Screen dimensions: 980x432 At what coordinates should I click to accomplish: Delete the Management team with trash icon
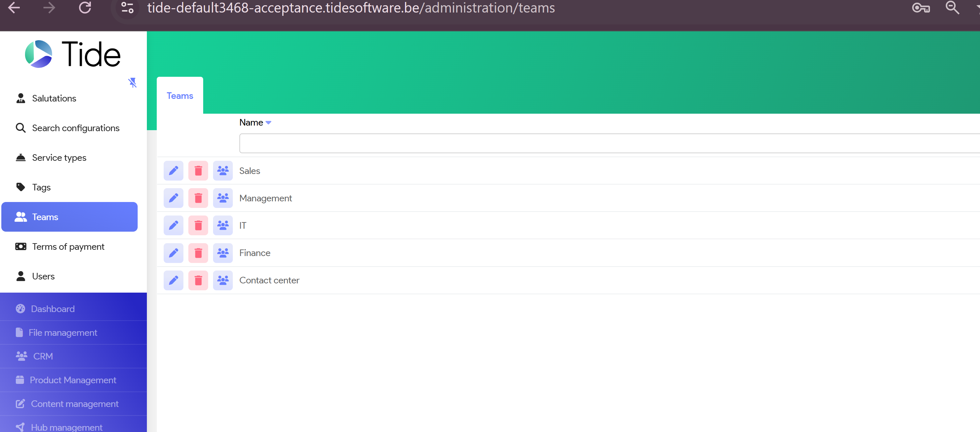pyautogui.click(x=198, y=198)
